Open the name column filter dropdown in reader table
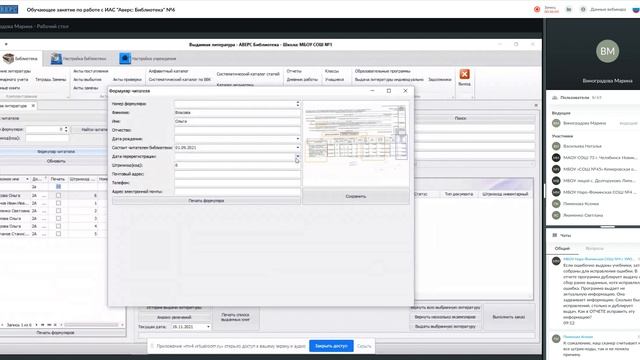The height and width of the screenshot is (360, 640). [x=27, y=179]
